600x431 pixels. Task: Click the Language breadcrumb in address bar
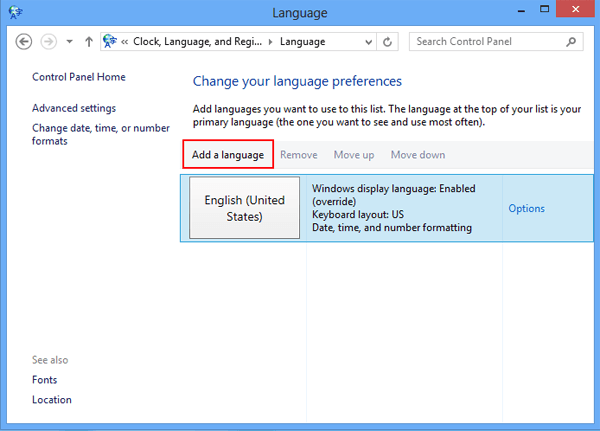coord(302,42)
